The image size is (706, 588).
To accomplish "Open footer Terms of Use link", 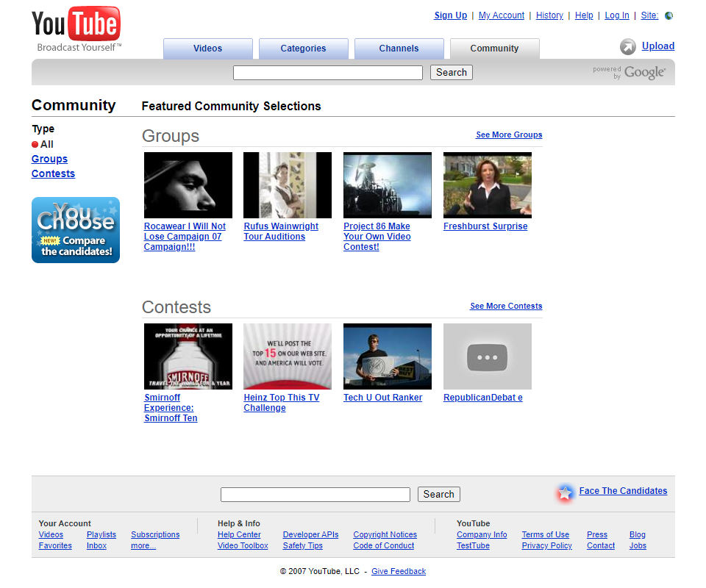I will (x=545, y=534).
